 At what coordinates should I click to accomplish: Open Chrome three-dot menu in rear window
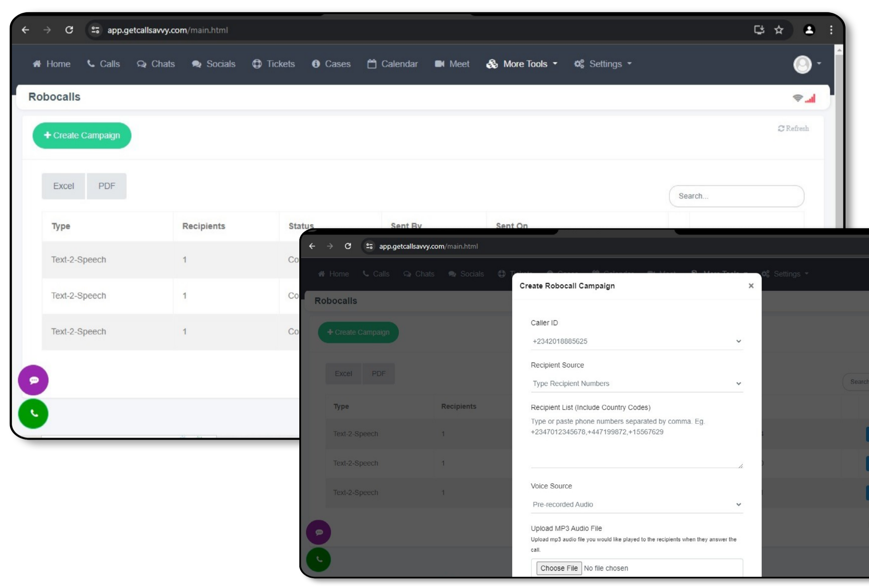[831, 30]
